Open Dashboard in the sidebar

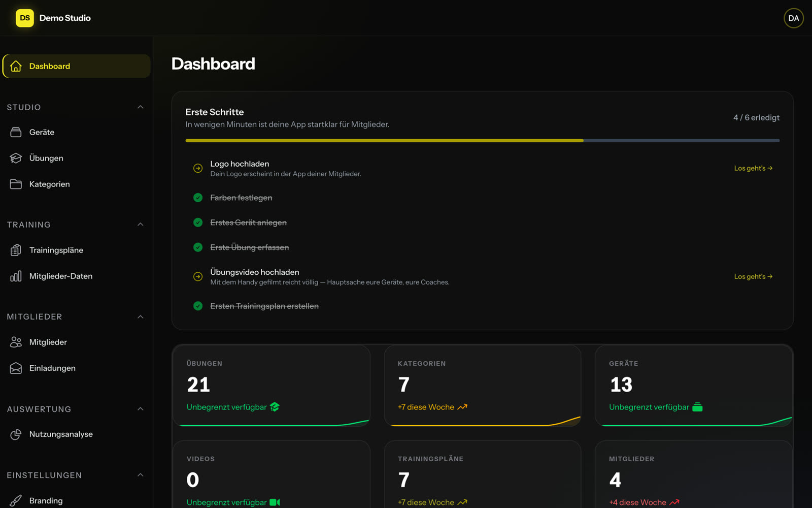(x=77, y=66)
